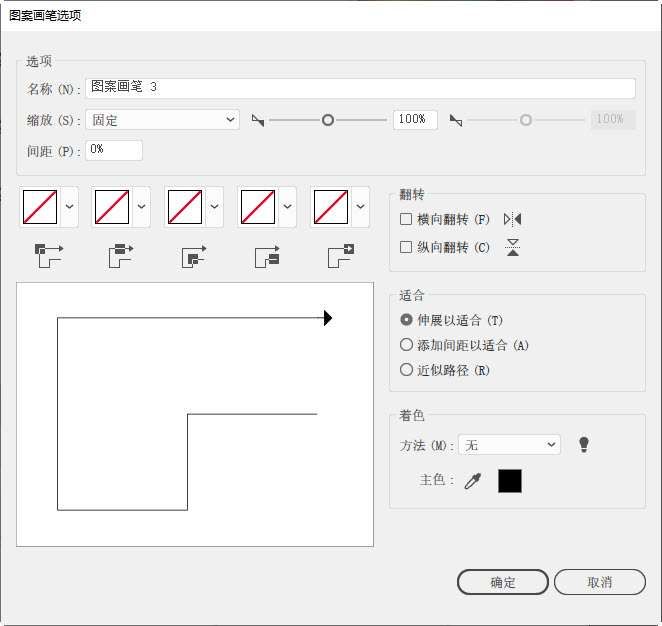This screenshot has height=626, width=662.
Task: Click the minimum scale stroke icon
Action: pos(258,120)
